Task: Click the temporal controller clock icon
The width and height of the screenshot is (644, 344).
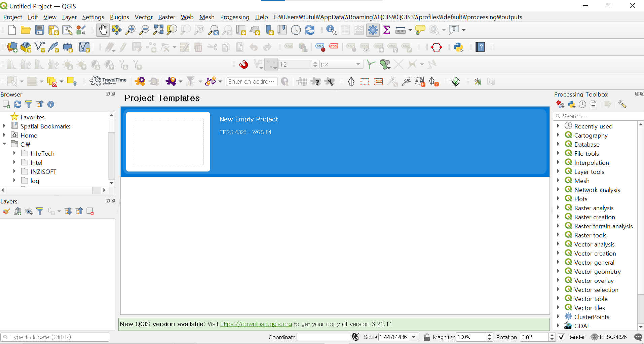Action: coord(296,30)
